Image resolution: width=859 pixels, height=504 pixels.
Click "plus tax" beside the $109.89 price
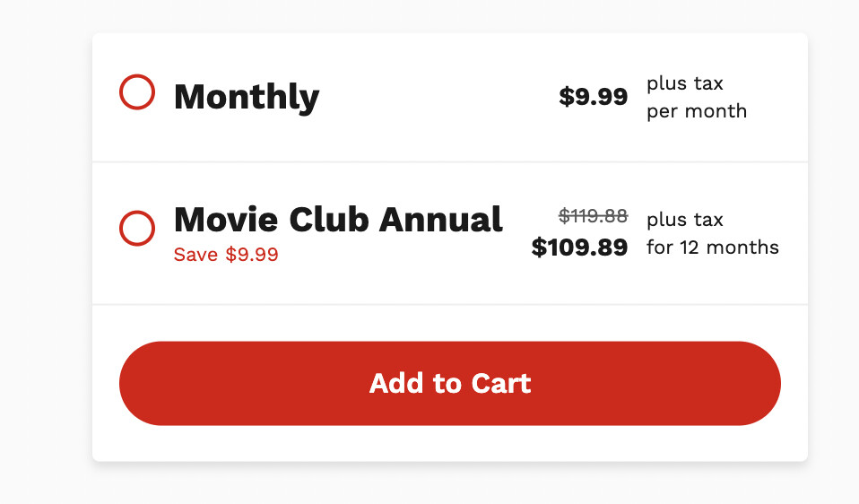684,220
